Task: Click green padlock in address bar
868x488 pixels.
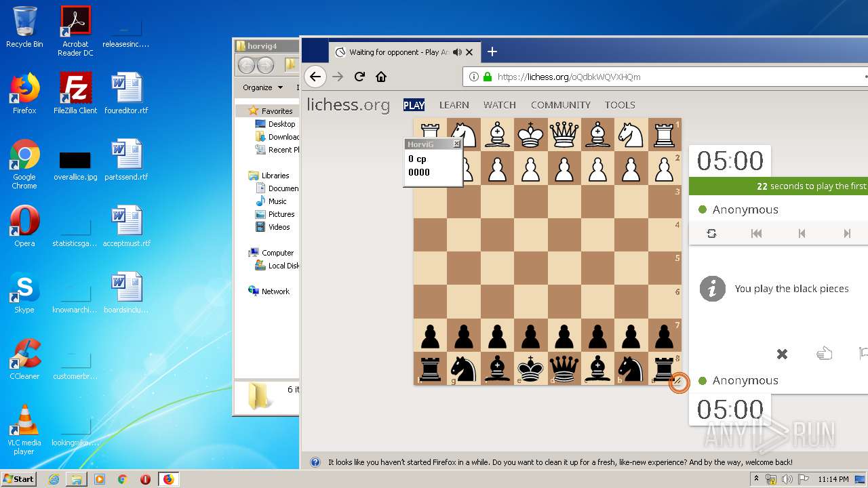Action: click(487, 77)
